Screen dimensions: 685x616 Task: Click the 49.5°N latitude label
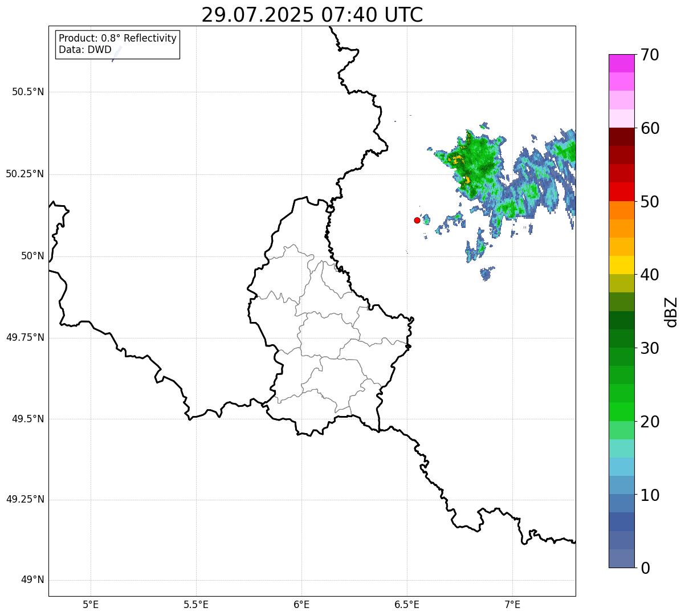[x=28, y=419]
